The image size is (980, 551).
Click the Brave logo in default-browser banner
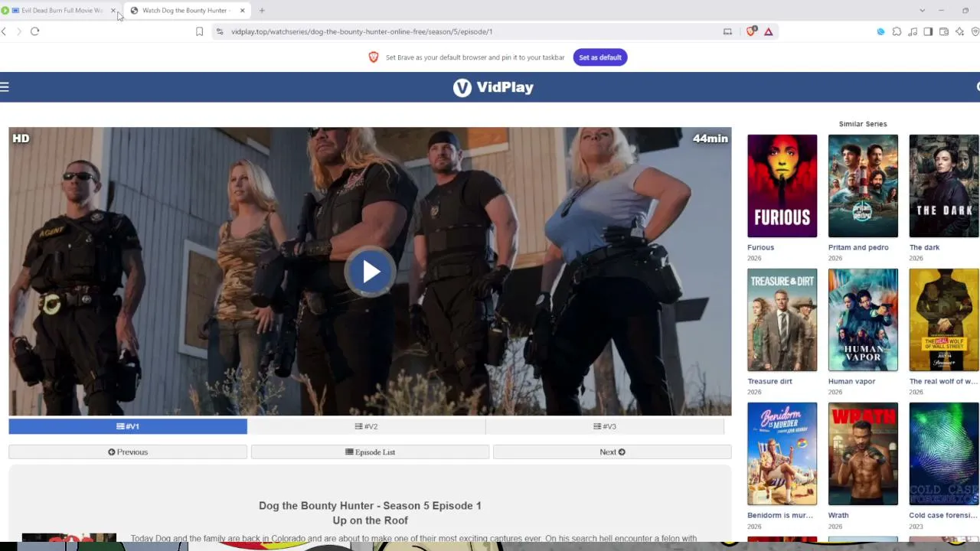[374, 57]
